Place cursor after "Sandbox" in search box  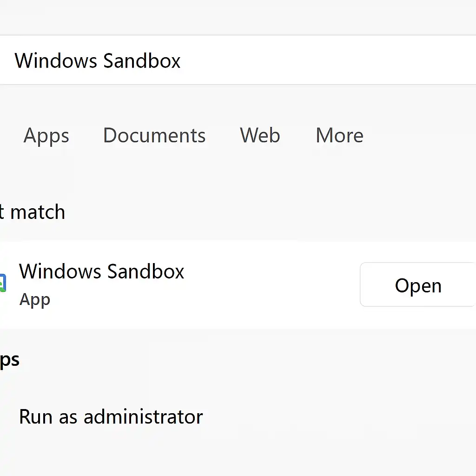point(182,61)
